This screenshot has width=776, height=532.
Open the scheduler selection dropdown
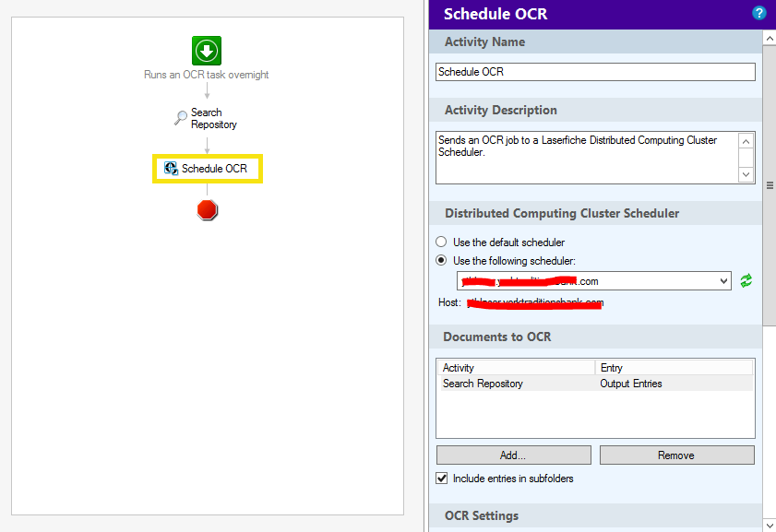[722, 280]
